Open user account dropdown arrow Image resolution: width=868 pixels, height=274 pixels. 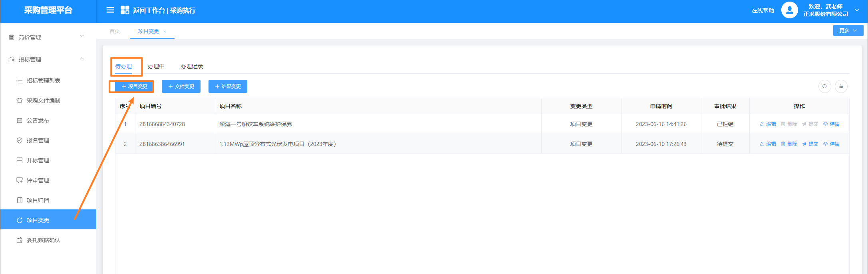click(857, 10)
